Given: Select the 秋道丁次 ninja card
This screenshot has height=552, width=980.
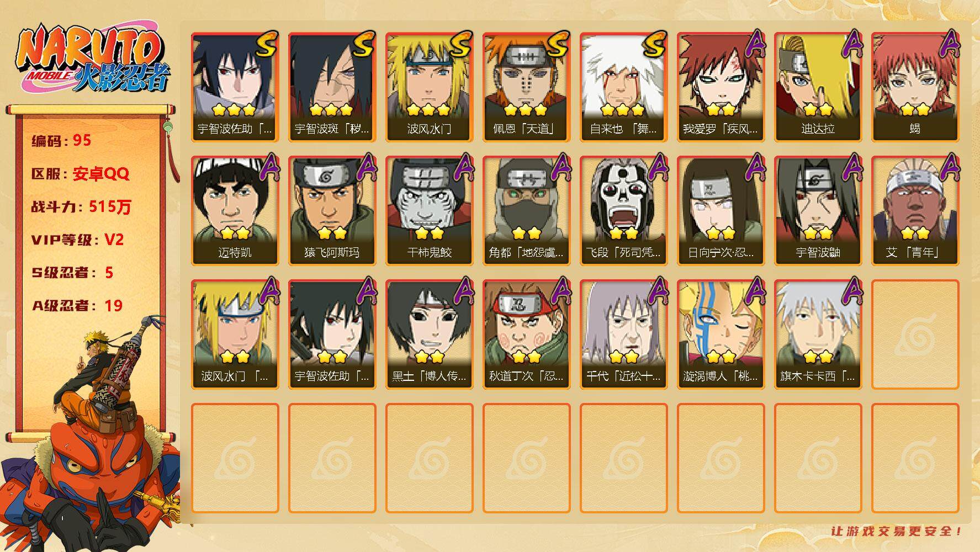Looking at the screenshot, I should point(526,335).
